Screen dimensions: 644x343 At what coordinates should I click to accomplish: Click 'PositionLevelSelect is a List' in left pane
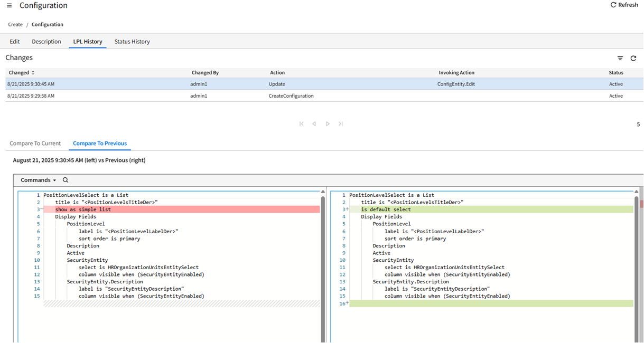point(86,195)
